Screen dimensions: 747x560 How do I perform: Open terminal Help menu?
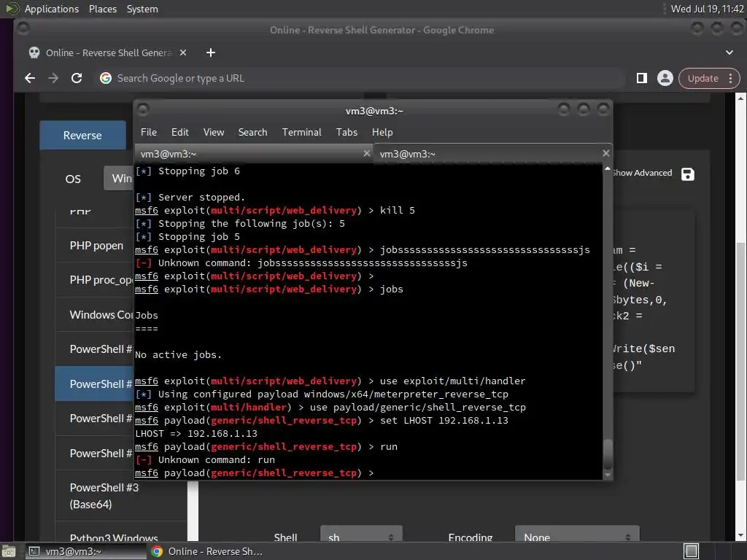(x=382, y=132)
